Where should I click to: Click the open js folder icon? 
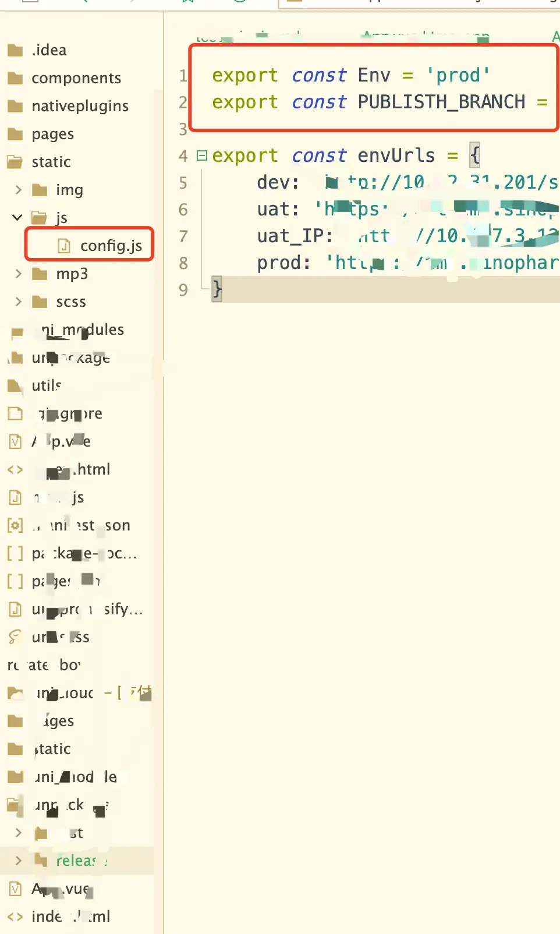pos(40,218)
